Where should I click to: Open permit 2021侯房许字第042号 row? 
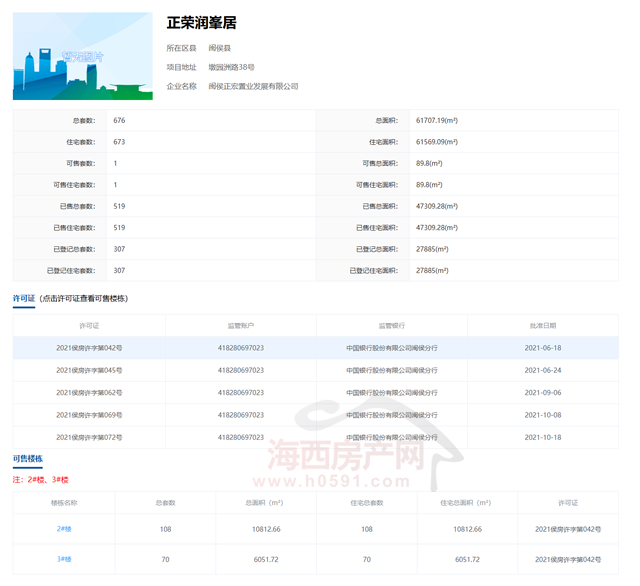pos(89,348)
